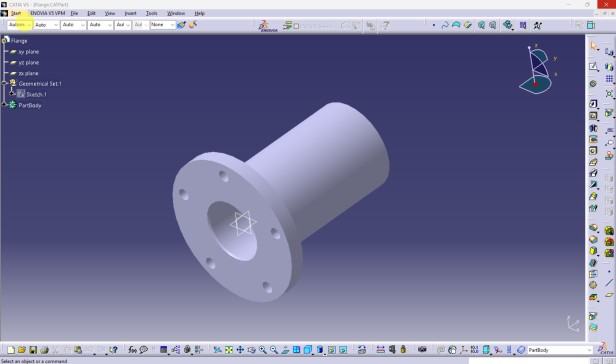
Task: Click the Pad feature icon
Action: pos(593,104)
